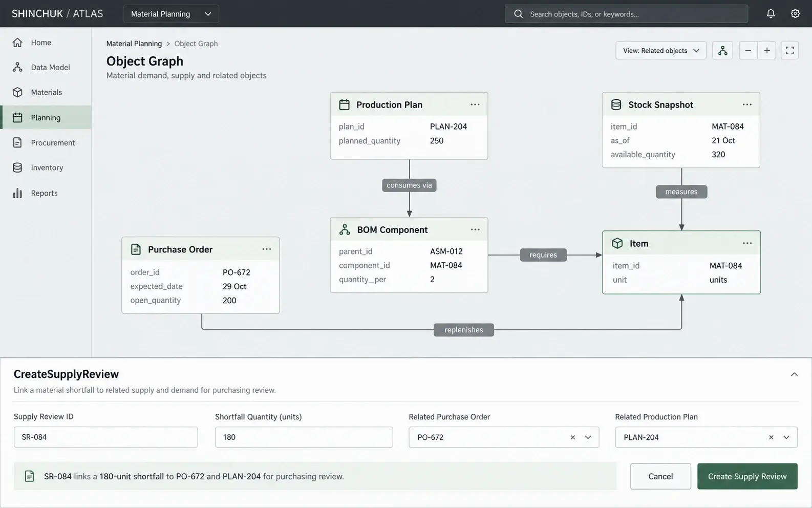The width and height of the screenshot is (812, 508).
Task: Click the Supply Review ID field
Action: pos(106,437)
